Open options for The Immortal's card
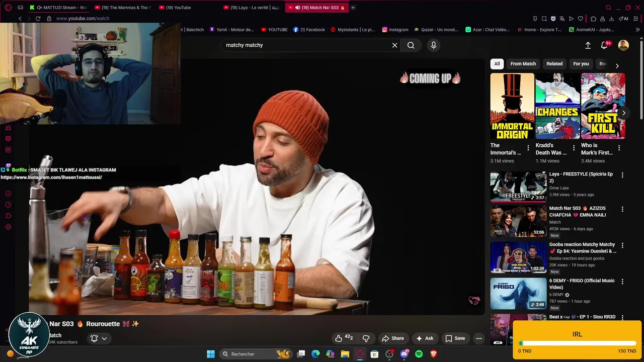 click(x=528, y=148)
